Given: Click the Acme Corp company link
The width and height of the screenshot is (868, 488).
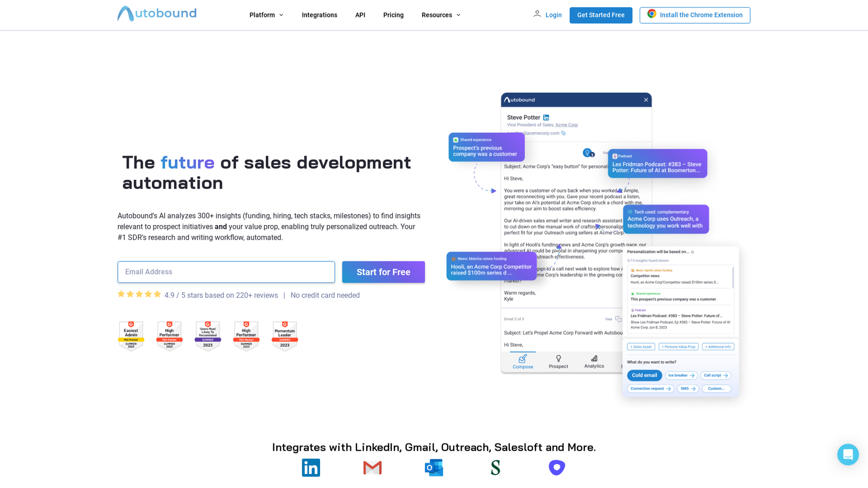Looking at the screenshot, I should tap(566, 125).
